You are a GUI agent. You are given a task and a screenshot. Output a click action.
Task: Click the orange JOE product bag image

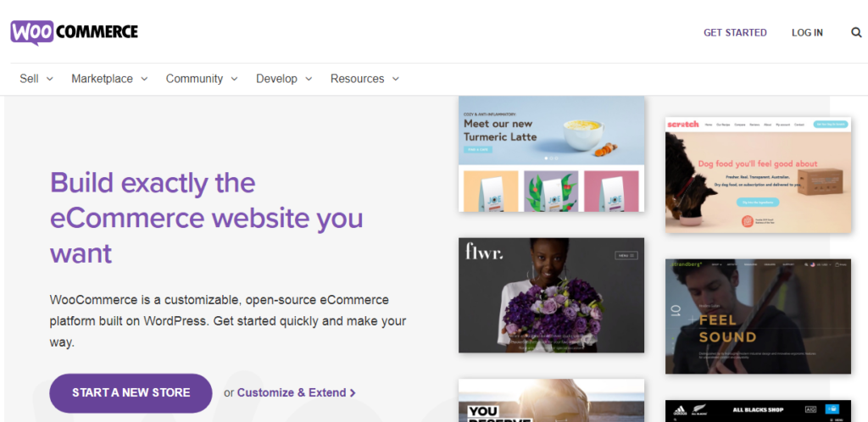click(x=491, y=191)
